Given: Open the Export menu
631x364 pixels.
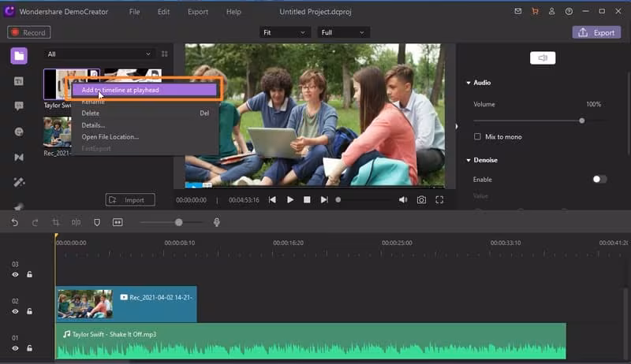Looking at the screenshot, I should pyautogui.click(x=198, y=12).
